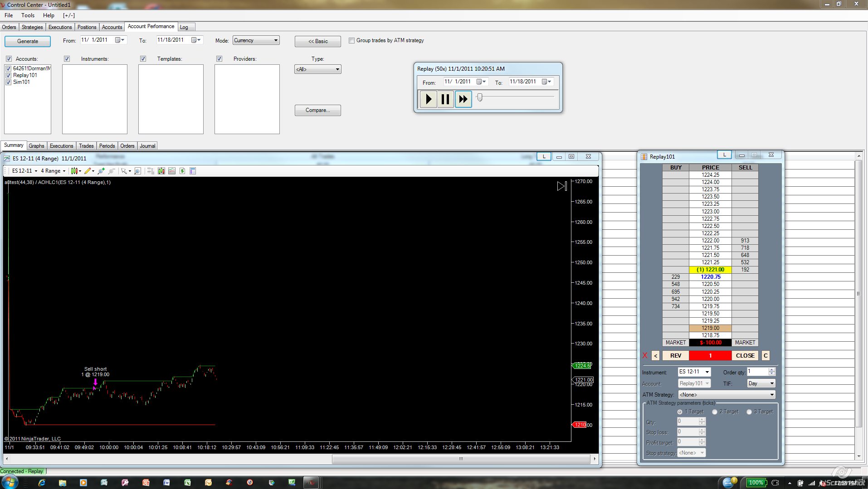The image size is (868, 489).
Task: Click the BUY MARKET button
Action: point(676,343)
